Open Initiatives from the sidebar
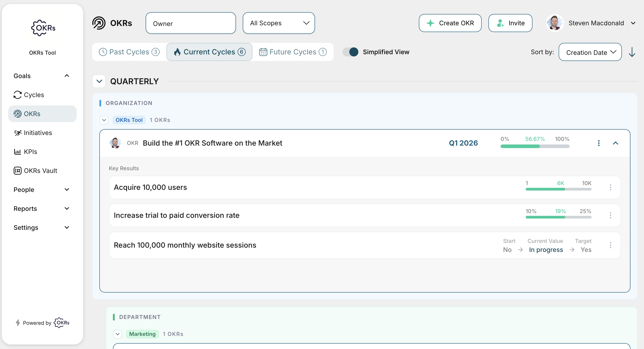This screenshot has height=349, width=644. point(38,133)
